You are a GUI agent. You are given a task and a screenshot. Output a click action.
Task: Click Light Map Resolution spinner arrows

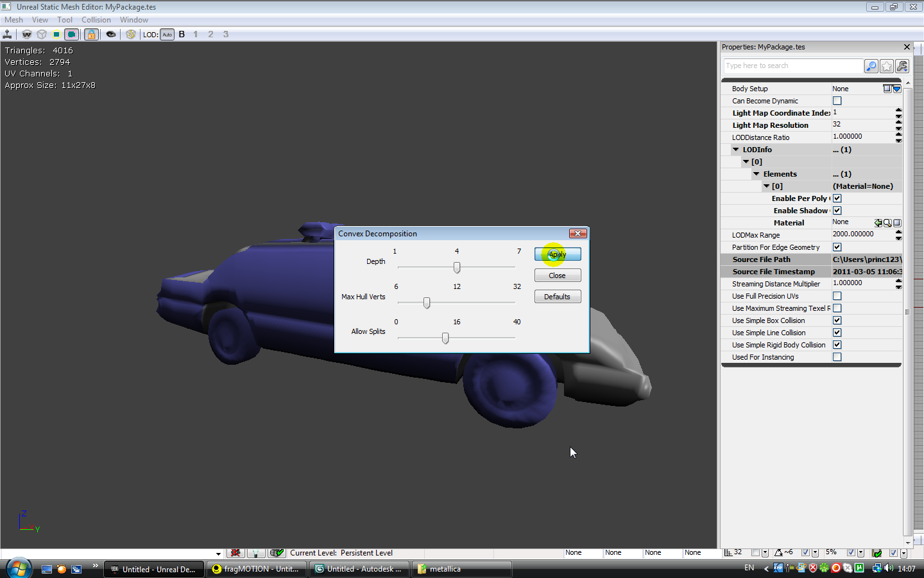898,125
